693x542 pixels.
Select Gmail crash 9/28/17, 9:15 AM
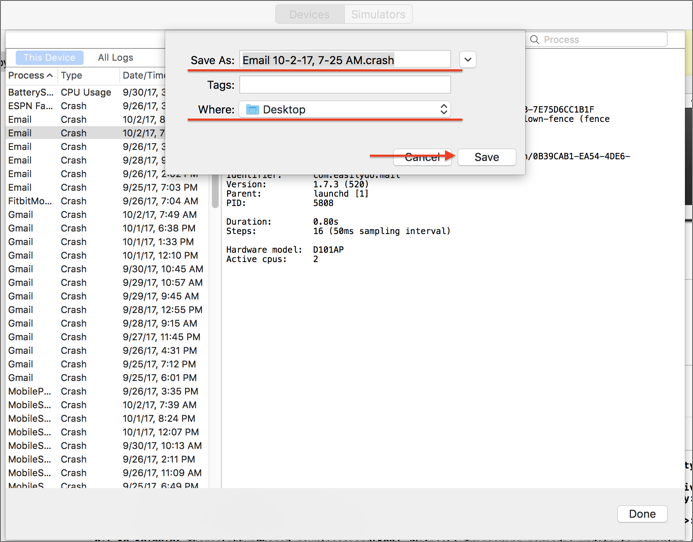click(x=107, y=324)
